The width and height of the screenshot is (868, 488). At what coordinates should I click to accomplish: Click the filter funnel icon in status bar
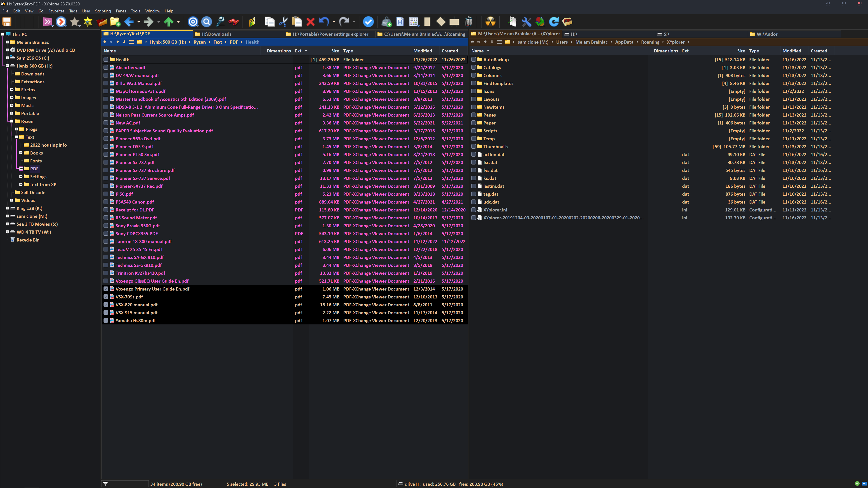(106, 484)
